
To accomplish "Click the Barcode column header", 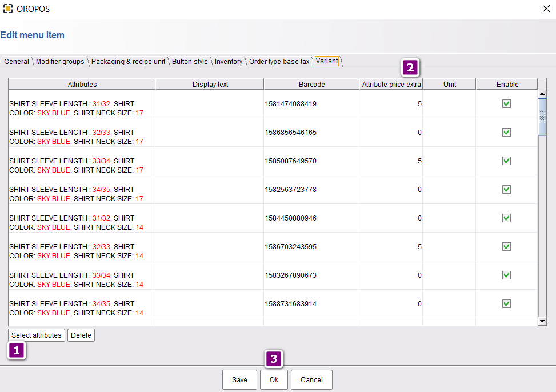I will coord(311,84).
